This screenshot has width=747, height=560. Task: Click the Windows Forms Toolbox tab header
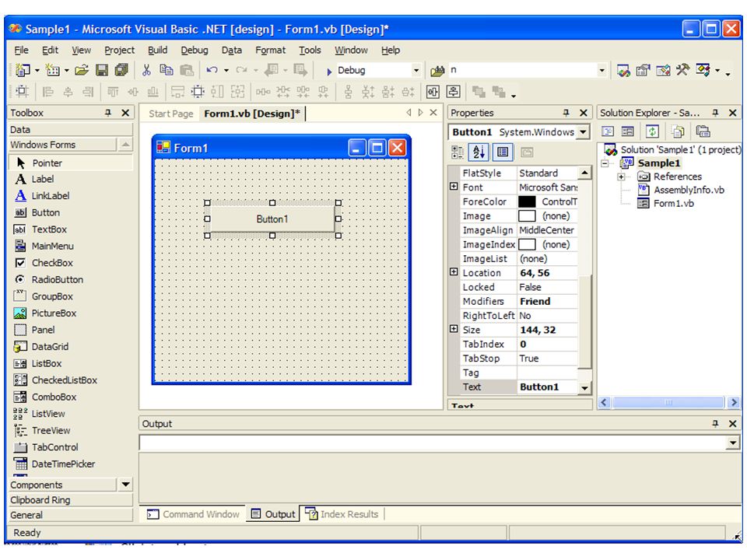click(62, 145)
